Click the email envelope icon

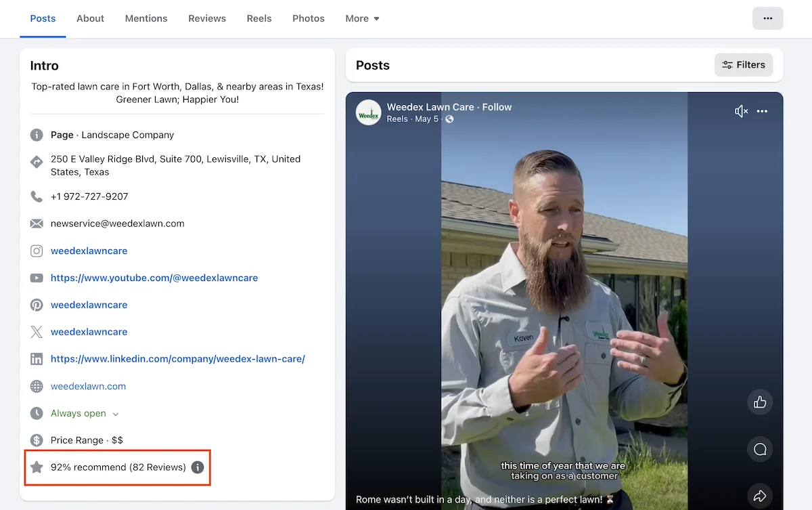(37, 224)
